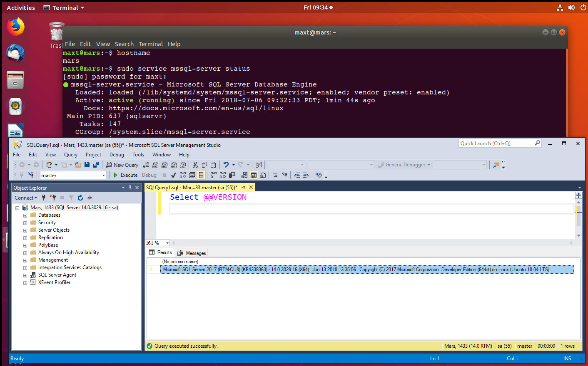This screenshot has width=588, height=366.
Task: Click Change Connection icon left of master dropdown
Action: [x=31, y=175]
